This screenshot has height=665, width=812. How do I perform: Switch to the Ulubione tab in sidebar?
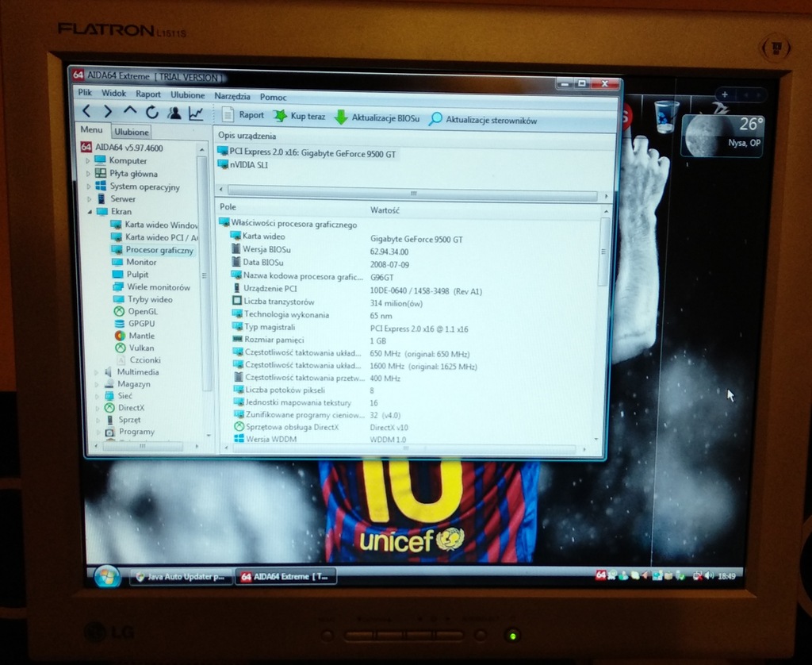132,132
